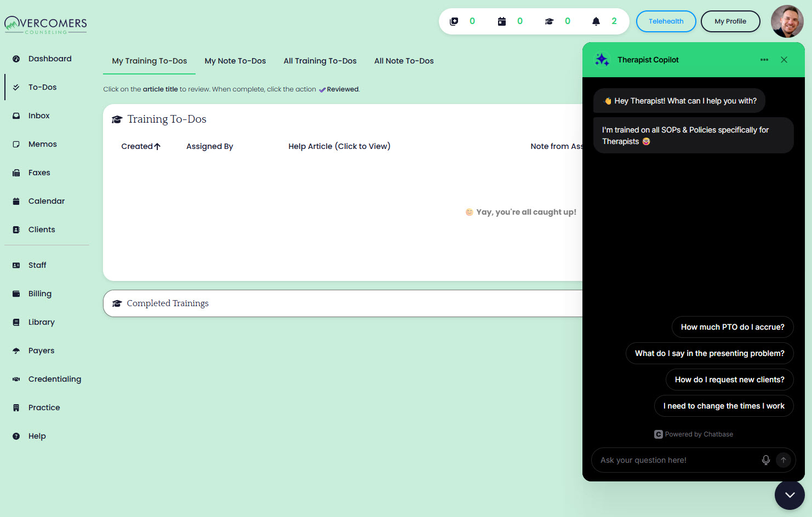Select To-Dos in the sidebar
The height and width of the screenshot is (517, 812).
point(46,87)
